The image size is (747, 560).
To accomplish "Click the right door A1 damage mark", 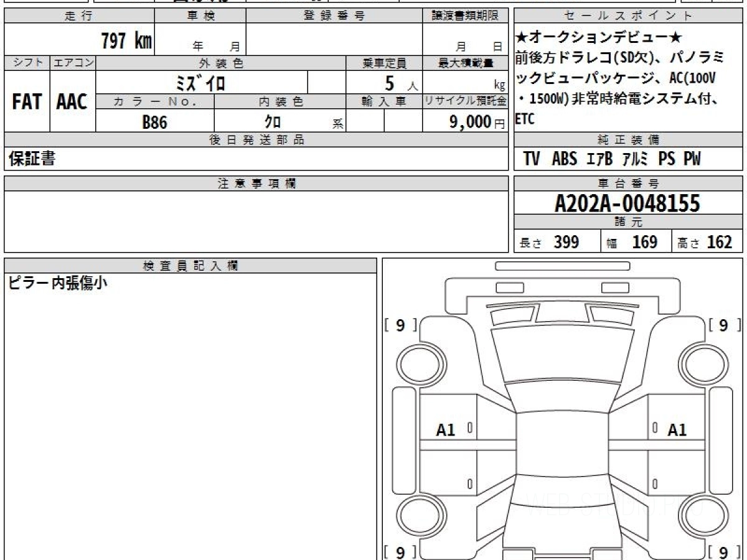I will click(677, 429).
